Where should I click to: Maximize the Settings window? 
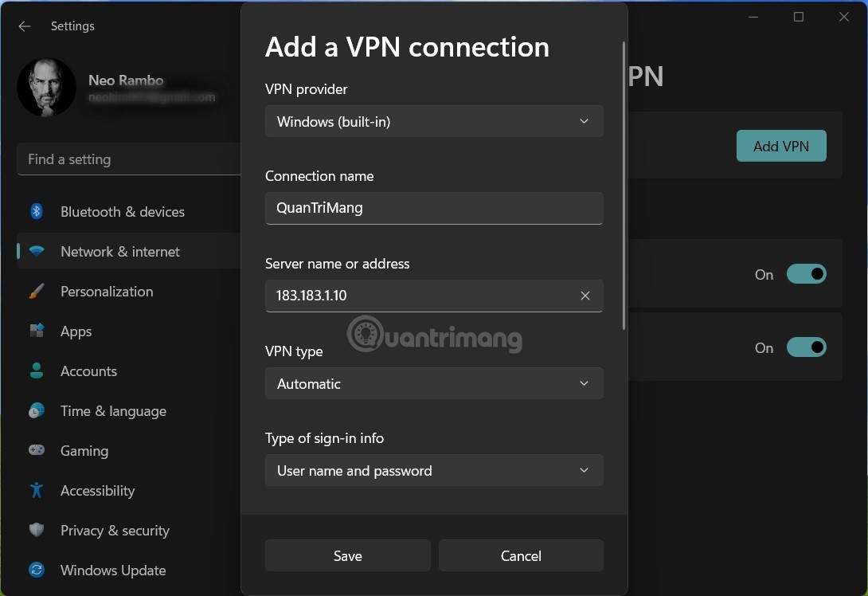798,18
